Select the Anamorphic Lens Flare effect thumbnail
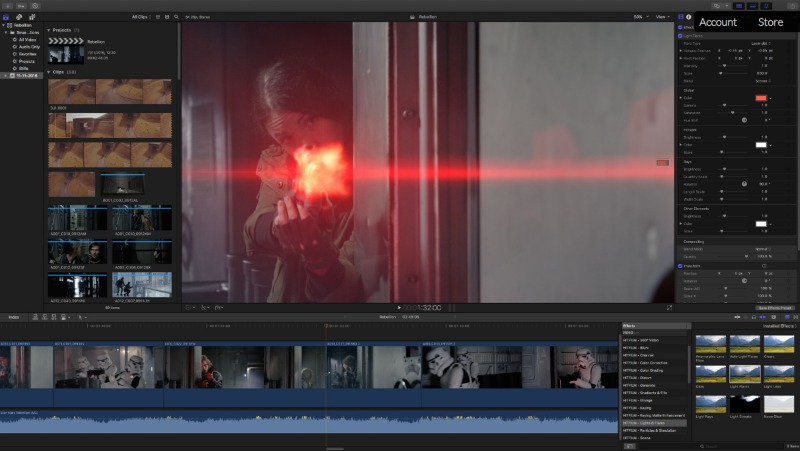800x451 pixels. coord(711,344)
